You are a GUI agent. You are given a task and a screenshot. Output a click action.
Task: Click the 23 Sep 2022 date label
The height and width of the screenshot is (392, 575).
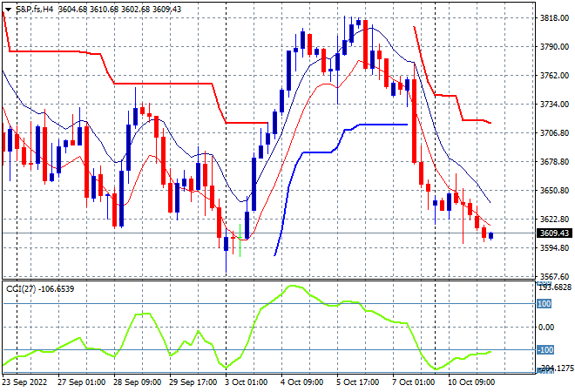point(24,382)
